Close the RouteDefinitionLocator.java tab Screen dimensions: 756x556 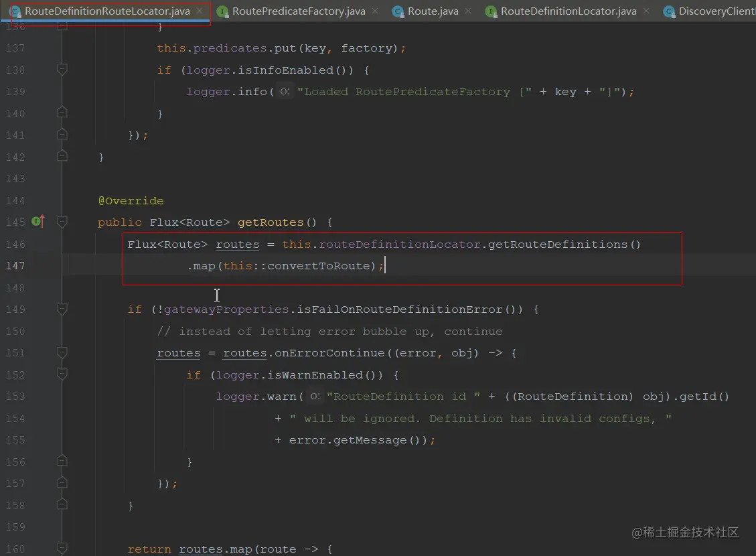point(646,11)
